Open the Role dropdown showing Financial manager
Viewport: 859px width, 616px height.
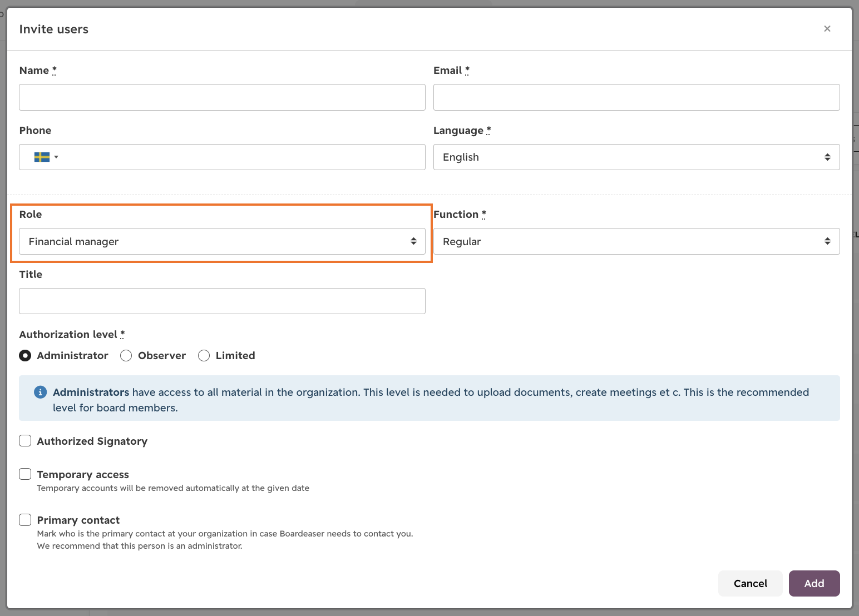coord(222,241)
